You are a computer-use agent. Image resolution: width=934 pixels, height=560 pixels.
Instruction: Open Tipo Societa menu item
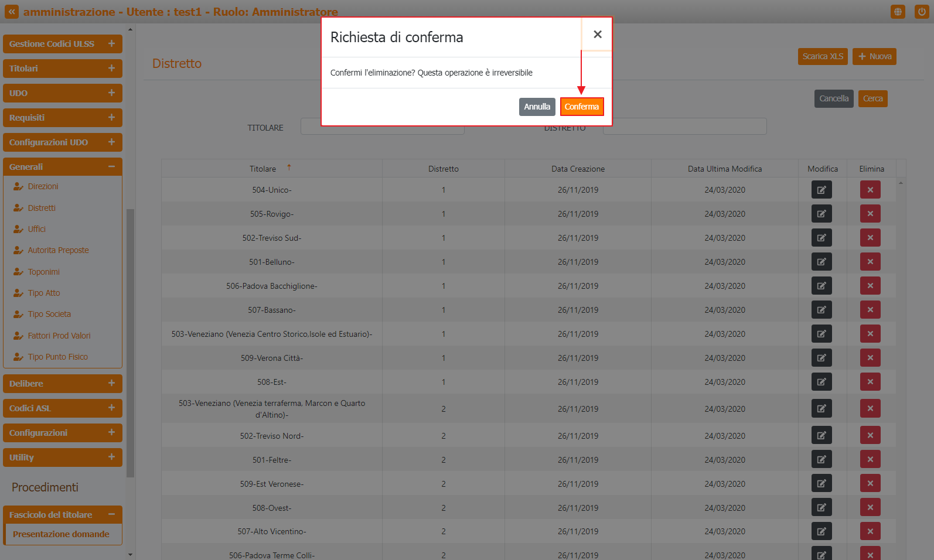[x=49, y=314]
